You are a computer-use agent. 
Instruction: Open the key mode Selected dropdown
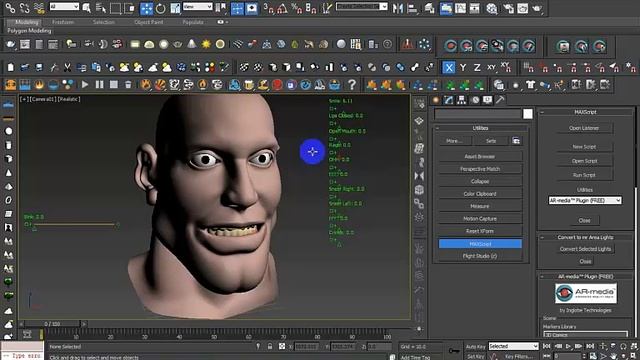[513, 346]
